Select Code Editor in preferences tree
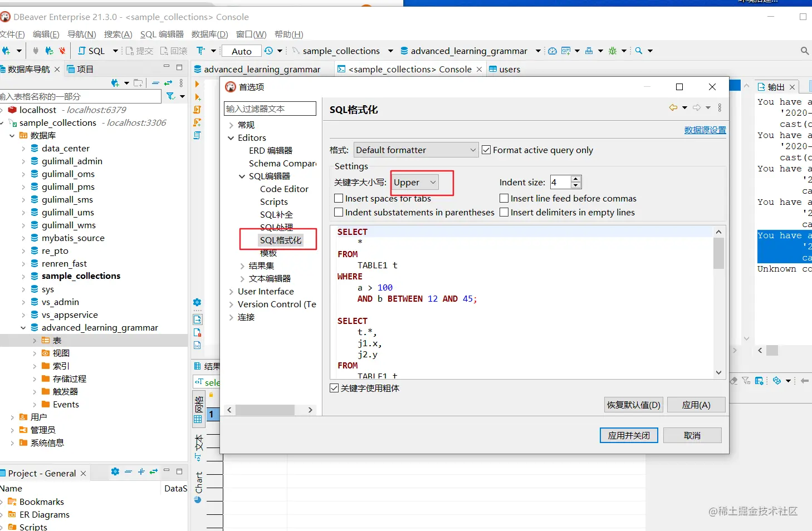Viewport: 812px width, 531px height. 284,189
